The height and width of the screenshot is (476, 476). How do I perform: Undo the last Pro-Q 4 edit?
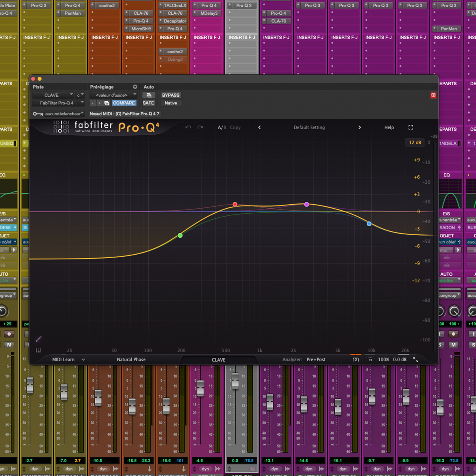[188, 127]
